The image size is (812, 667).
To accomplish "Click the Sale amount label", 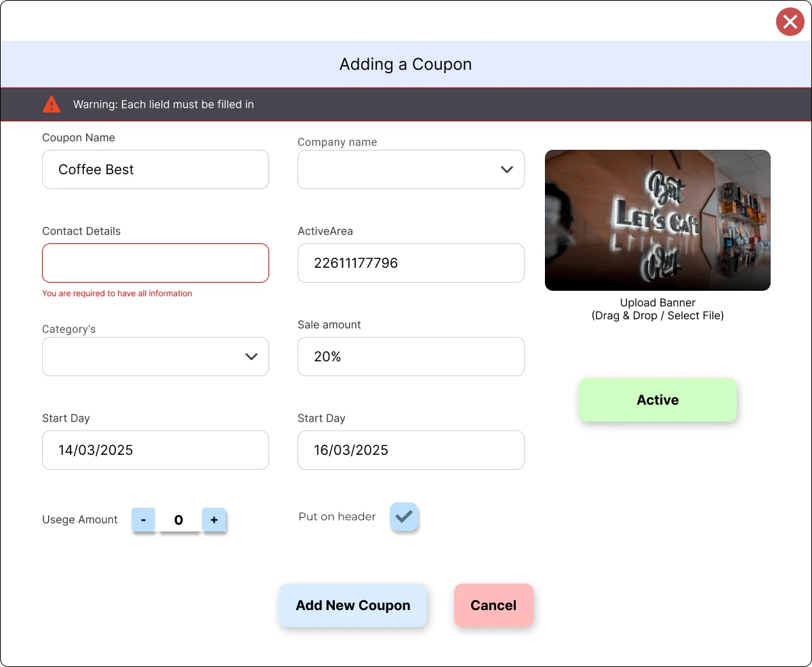I will click(329, 325).
